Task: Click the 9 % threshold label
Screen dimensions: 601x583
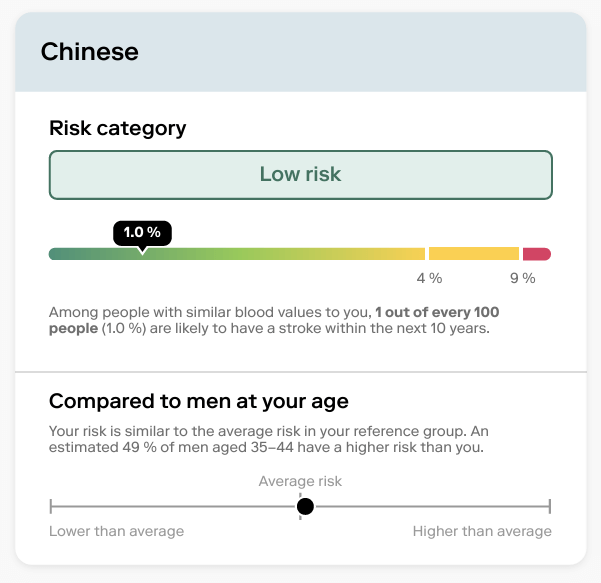Action: [522, 278]
